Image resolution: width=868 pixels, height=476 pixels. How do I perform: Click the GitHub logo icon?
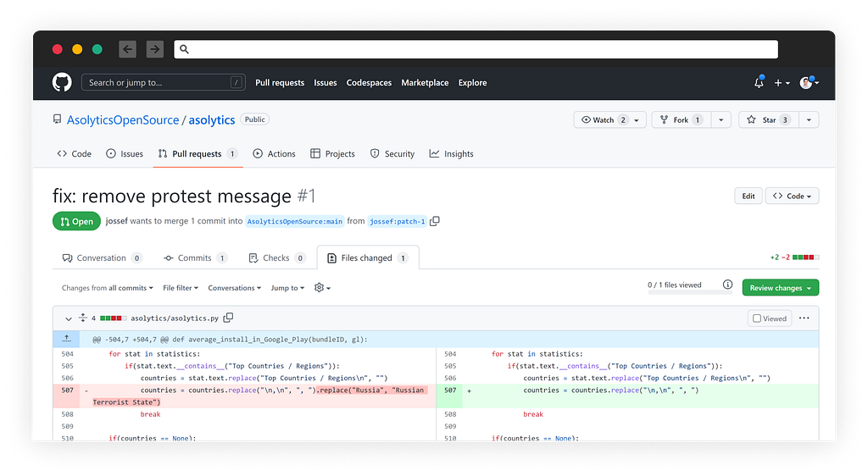click(x=62, y=82)
